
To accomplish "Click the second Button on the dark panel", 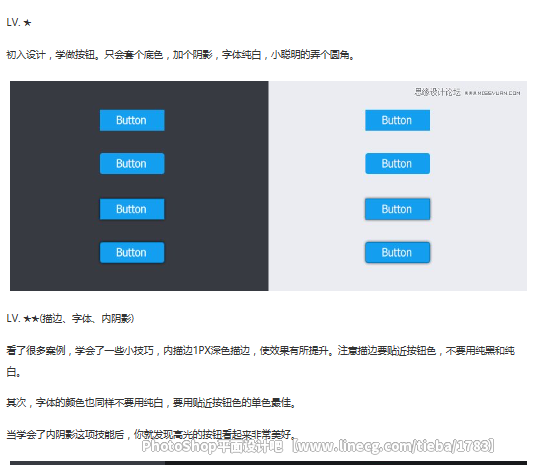I will click(132, 163).
